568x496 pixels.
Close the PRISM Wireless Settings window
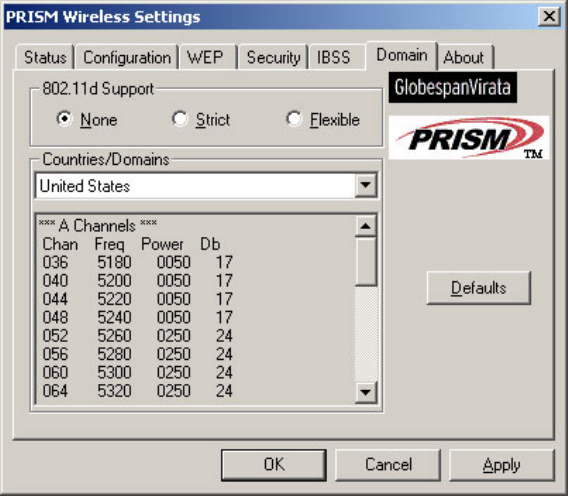pos(549,16)
